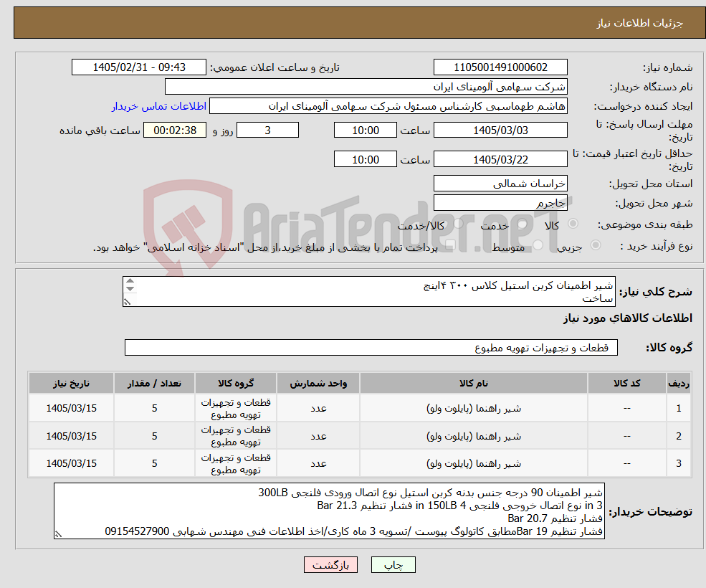Click شیر راهنما item name in row 1
The height and width of the screenshot is (588, 706).
click(x=474, y=408)
